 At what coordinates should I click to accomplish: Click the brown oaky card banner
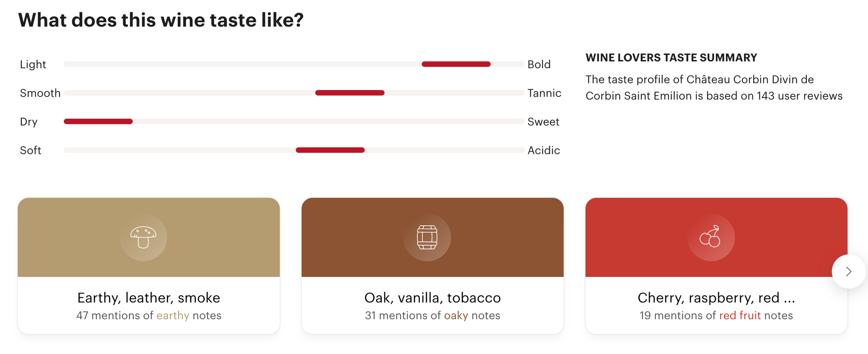pos(432,237)
